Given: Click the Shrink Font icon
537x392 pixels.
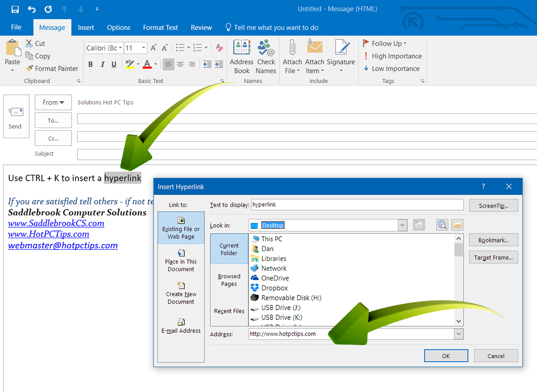Looking at the screenshot, I should click(165, 48).
